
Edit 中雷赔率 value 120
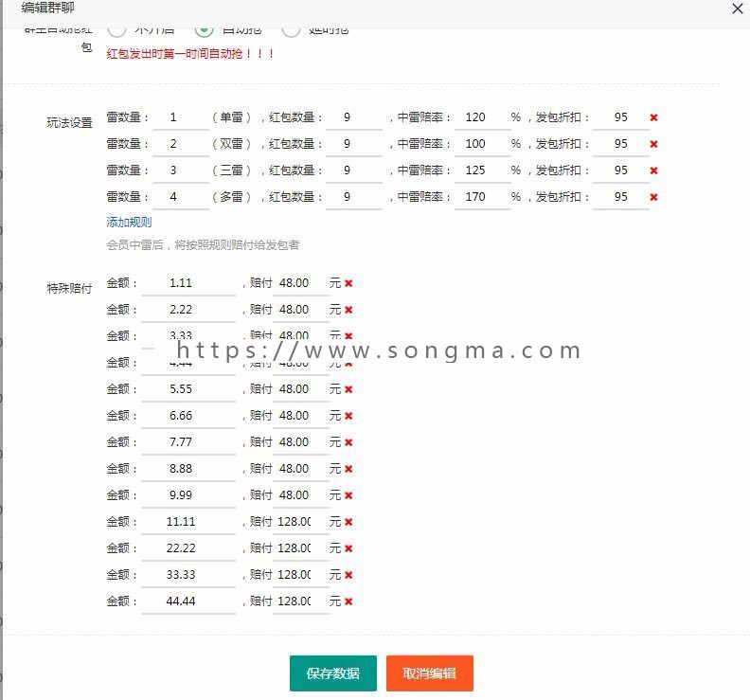tap(482, 117)
